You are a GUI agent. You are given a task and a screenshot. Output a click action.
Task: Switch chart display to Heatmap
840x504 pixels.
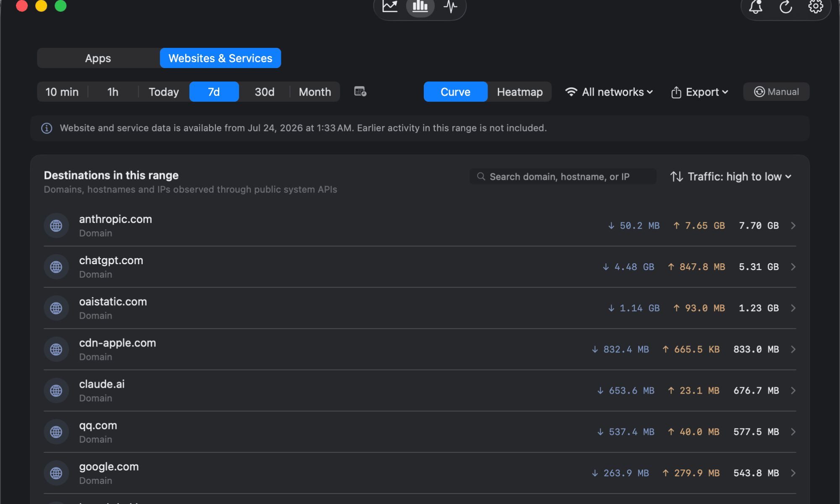click(520, 92)
